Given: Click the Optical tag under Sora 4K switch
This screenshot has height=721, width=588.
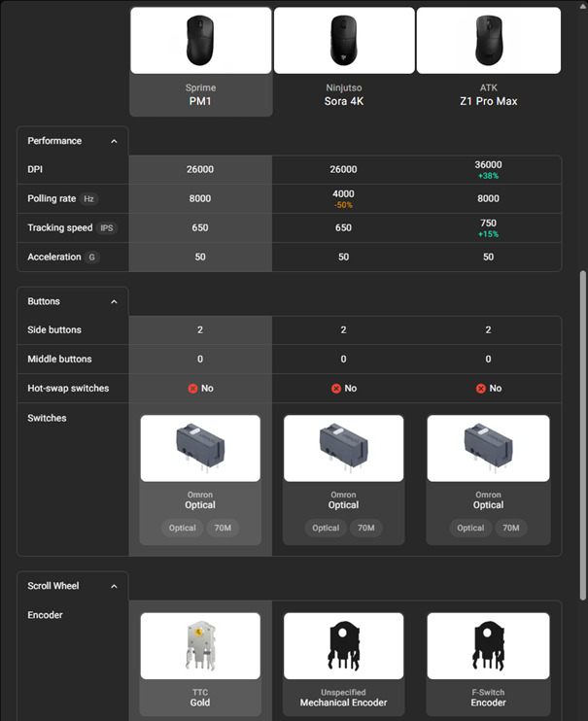Looking at the screenshot, I should 326,528.
